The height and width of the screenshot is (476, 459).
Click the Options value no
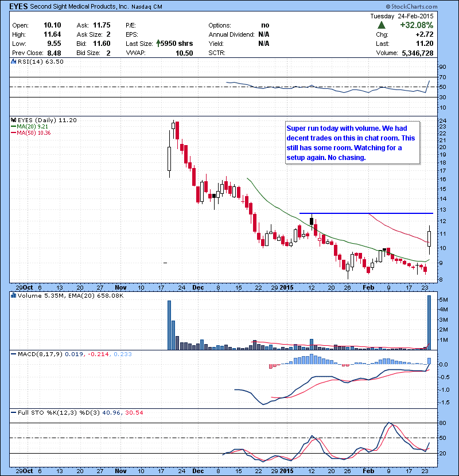pos(265,25)
